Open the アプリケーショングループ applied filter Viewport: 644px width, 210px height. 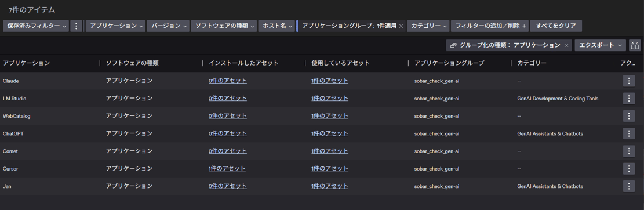[x=349, y=26]
